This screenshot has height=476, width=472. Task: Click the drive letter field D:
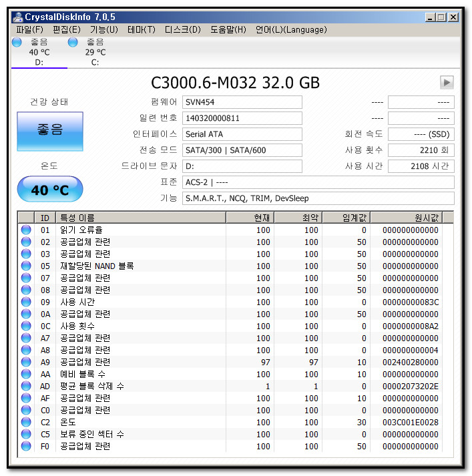pos(242,166)
